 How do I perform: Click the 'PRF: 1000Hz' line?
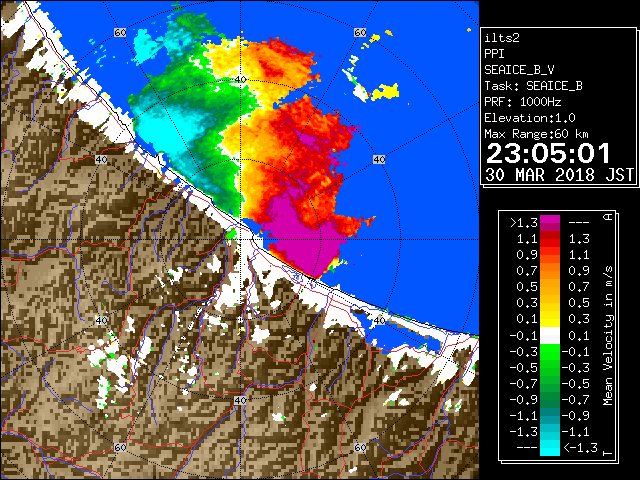[523, 102]
